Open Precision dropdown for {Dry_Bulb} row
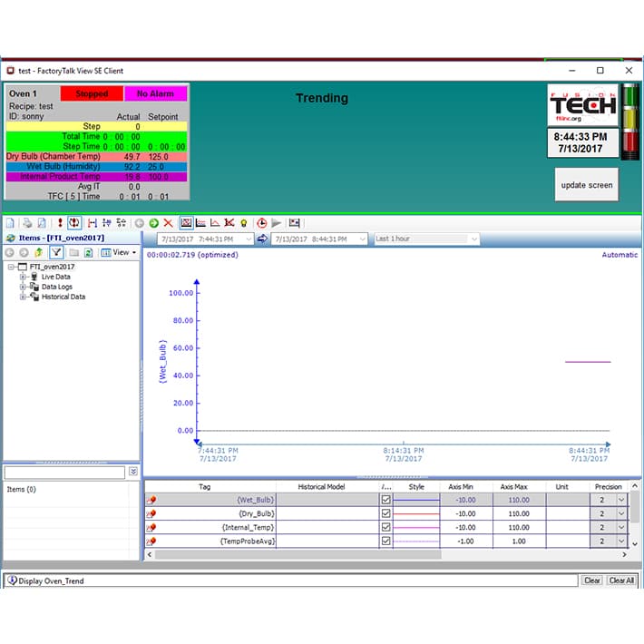644x644 pixels. (x=621, y=513)
